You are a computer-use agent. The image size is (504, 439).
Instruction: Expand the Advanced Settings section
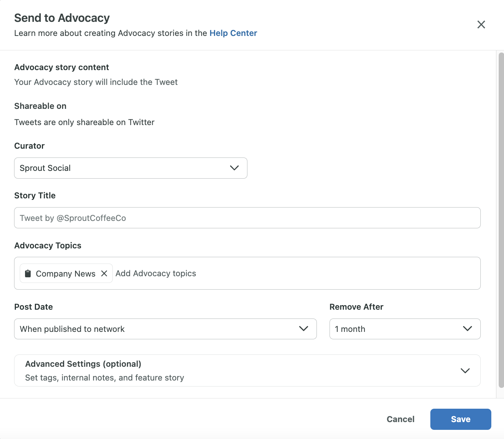click(247, 370)
